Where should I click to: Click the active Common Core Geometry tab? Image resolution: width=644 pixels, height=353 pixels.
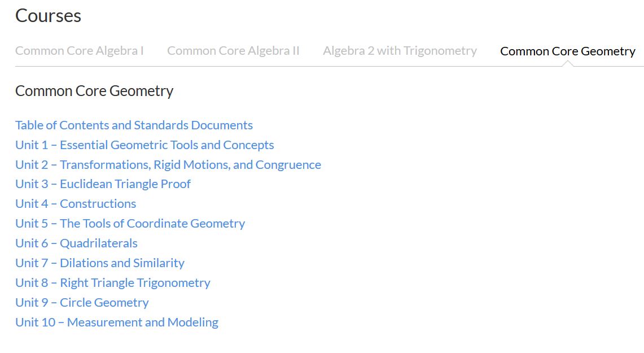click(x=568, y=51)
